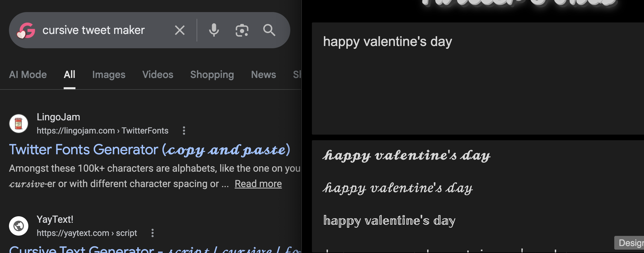Click the lingojam.com TwitterFonts URL
Viewport: 644px width, 253px height.
click(x=103, y=131)
